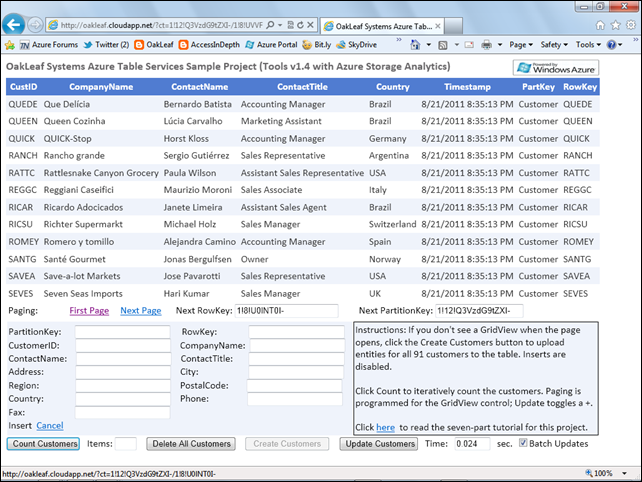Click the Next RowKey text field
The image size is (642, 482).
click(287, 311)
